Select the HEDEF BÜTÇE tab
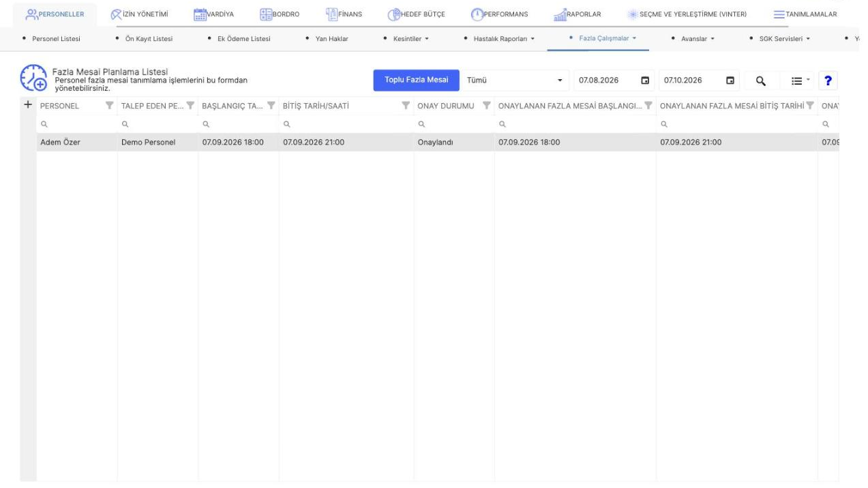The image size is (868, 488). click(416, 14)
